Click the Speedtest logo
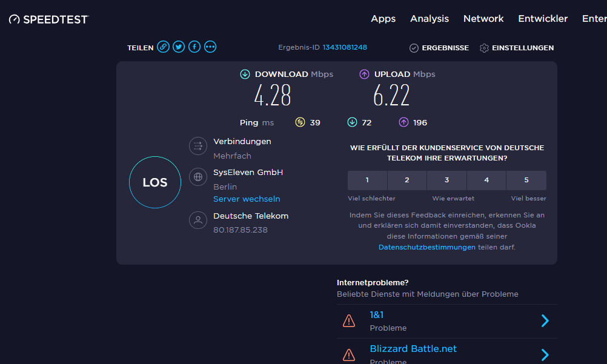 49,19
